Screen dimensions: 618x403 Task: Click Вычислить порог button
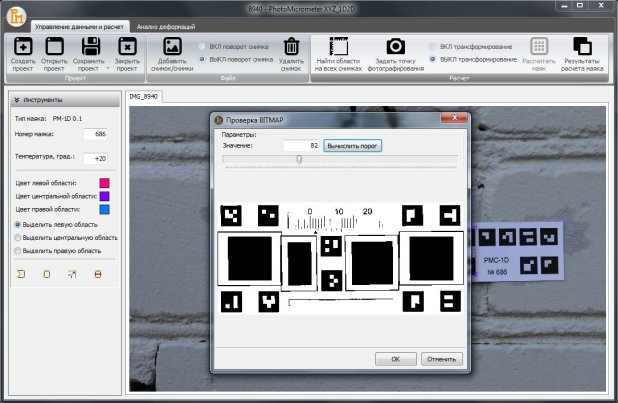pyautogui.click(x=352, y=146)
